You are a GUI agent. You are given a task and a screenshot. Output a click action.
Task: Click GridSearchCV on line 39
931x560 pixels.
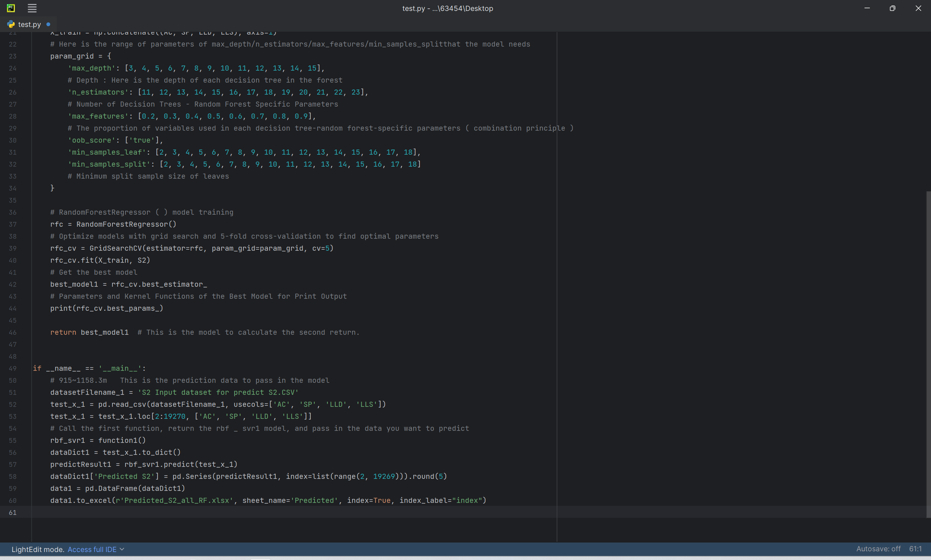115,248
